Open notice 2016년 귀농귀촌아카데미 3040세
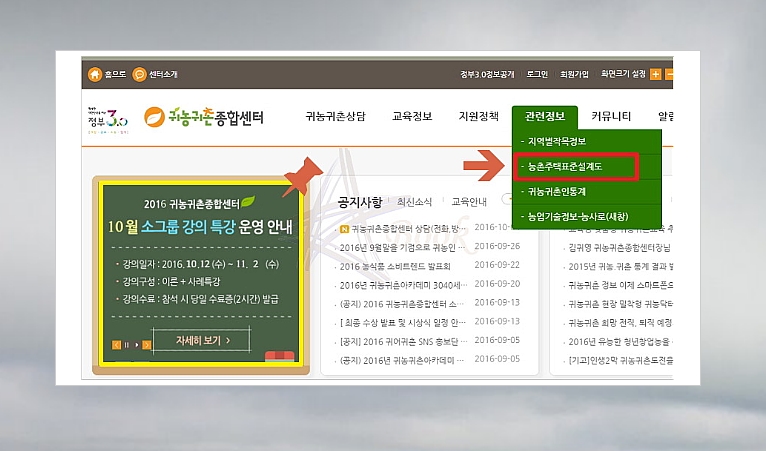 point(403,285)
